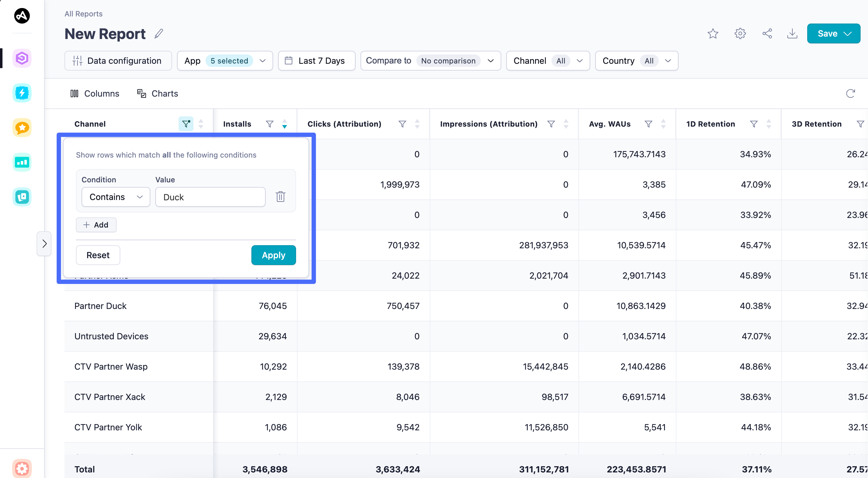
Task: Open the Installs column filter icon
Action: [269, 124]
